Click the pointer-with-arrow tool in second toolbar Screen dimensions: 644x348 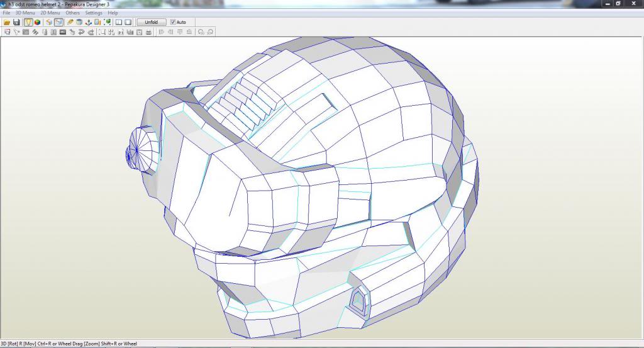click(16, 32)
